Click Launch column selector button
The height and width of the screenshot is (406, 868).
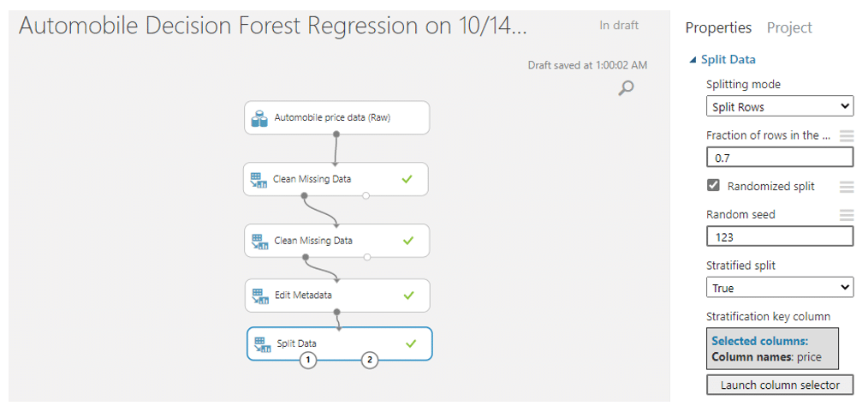pyautogui.click(x=780, y=385)
